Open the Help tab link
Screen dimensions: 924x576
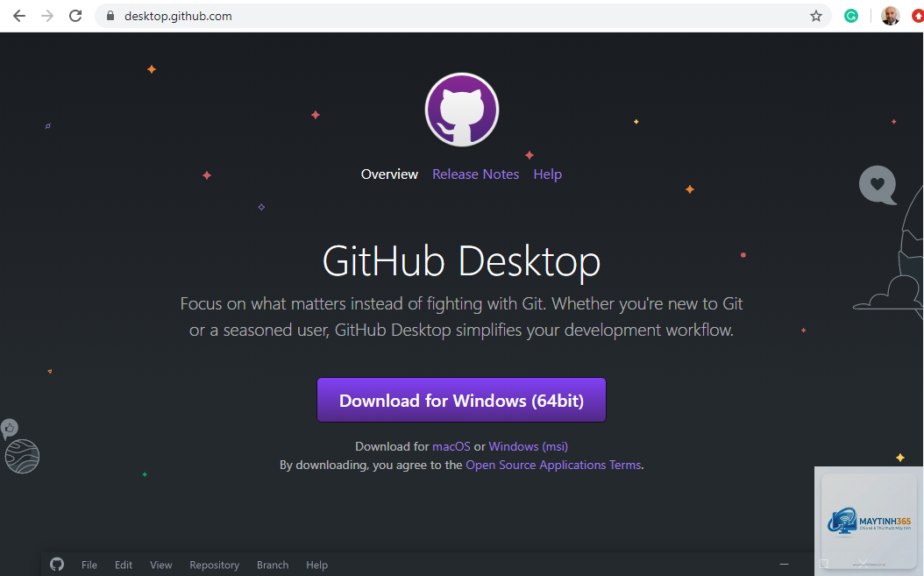(x=547, y=174)
